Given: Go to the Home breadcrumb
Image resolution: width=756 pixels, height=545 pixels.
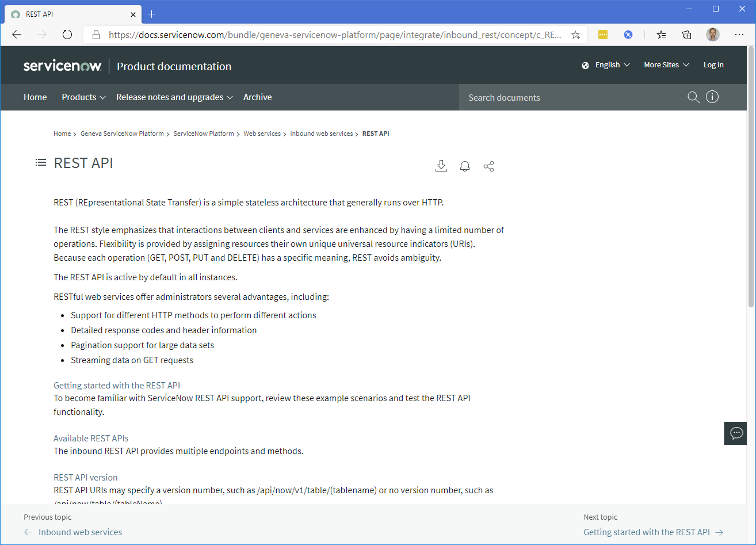Looking at the screenshot, I should coord(62,134).
